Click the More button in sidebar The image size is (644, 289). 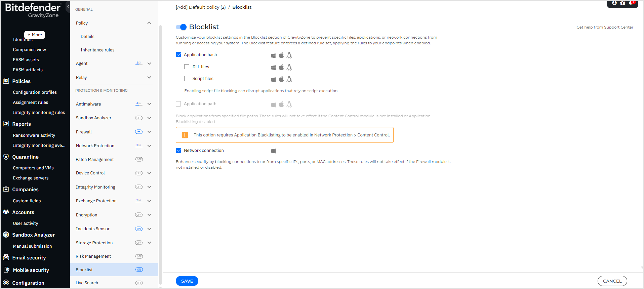pos(35,35)
